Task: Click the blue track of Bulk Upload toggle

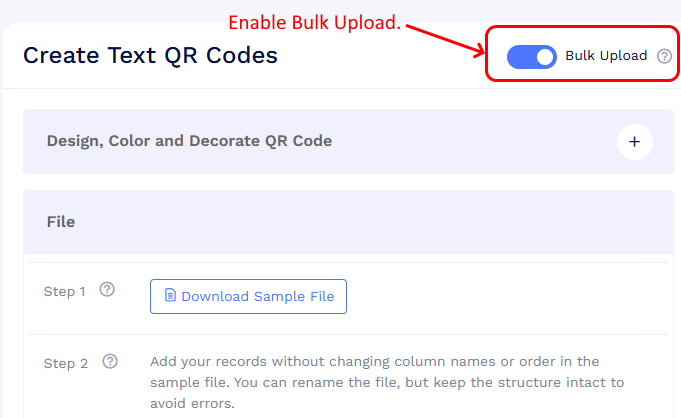Action: (521, 57)
